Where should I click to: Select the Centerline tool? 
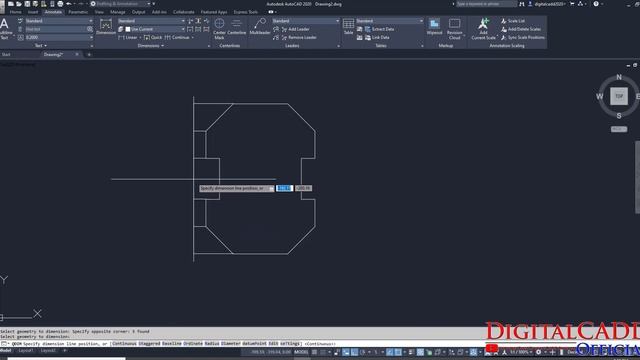click(x=236, y=27)
